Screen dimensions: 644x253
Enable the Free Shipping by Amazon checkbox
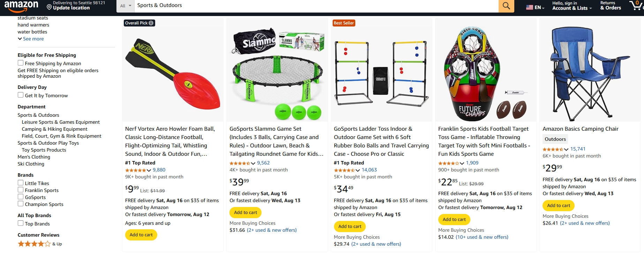click(x=21, y=63)
